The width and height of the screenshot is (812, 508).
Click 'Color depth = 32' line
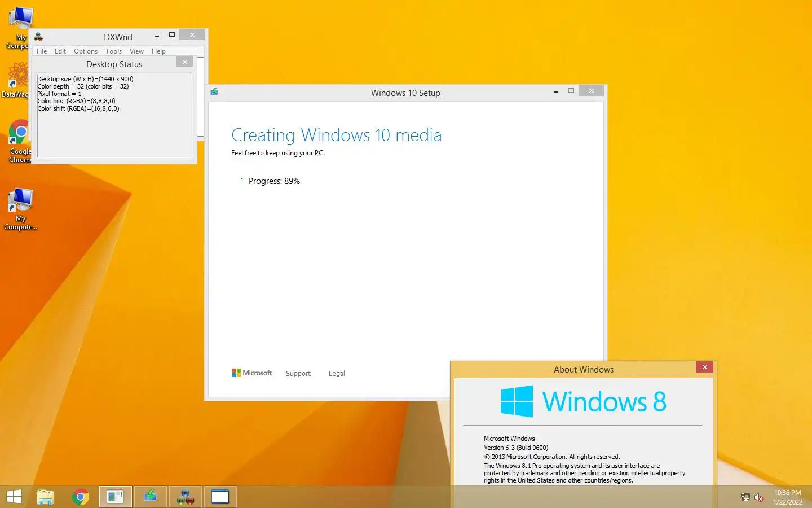click(x=83, y=86)
